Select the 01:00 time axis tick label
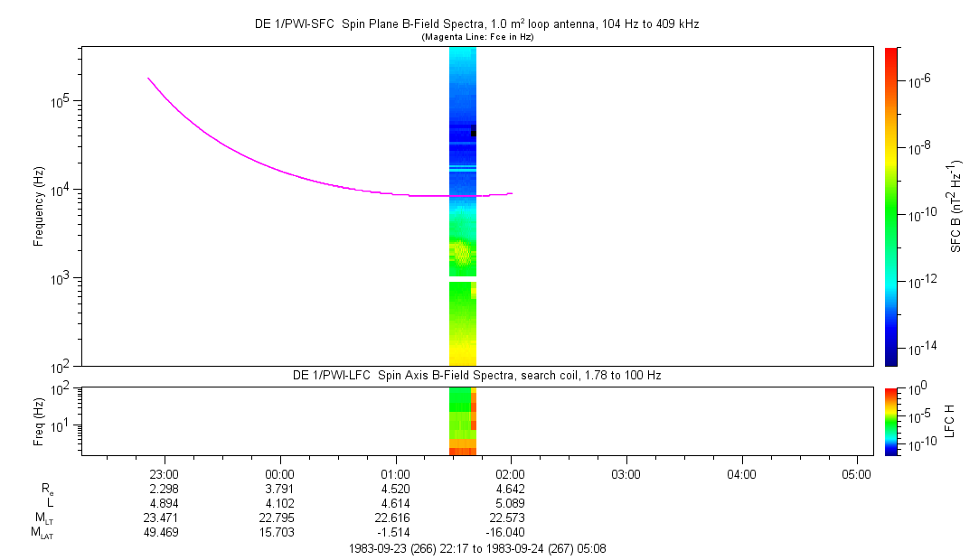 pyautogui.click(x=395, y=473)
